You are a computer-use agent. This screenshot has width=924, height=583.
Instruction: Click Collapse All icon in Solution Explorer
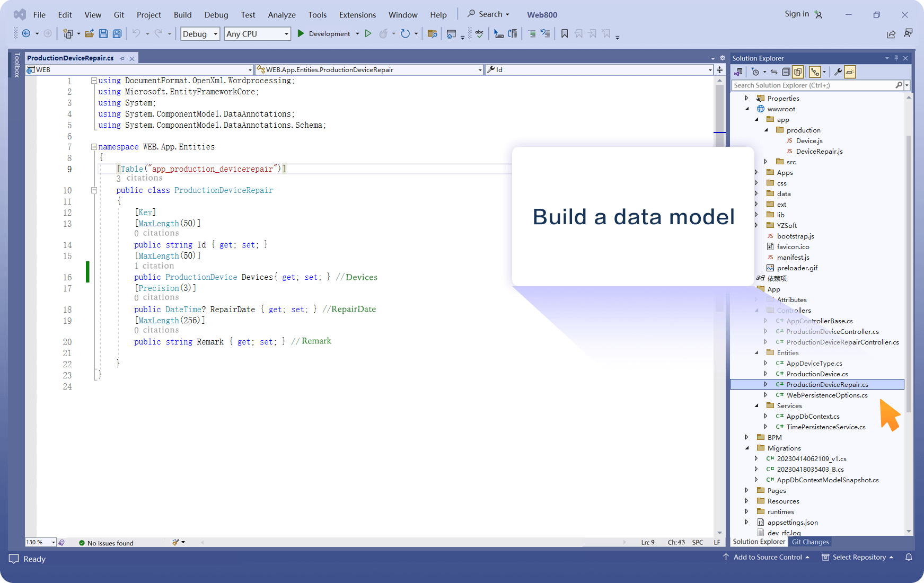click(786, 72)
